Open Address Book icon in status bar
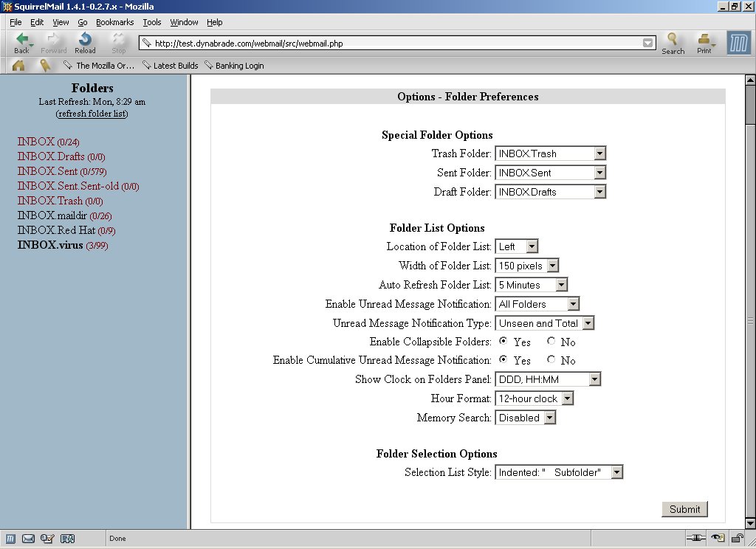 (67, 539)
